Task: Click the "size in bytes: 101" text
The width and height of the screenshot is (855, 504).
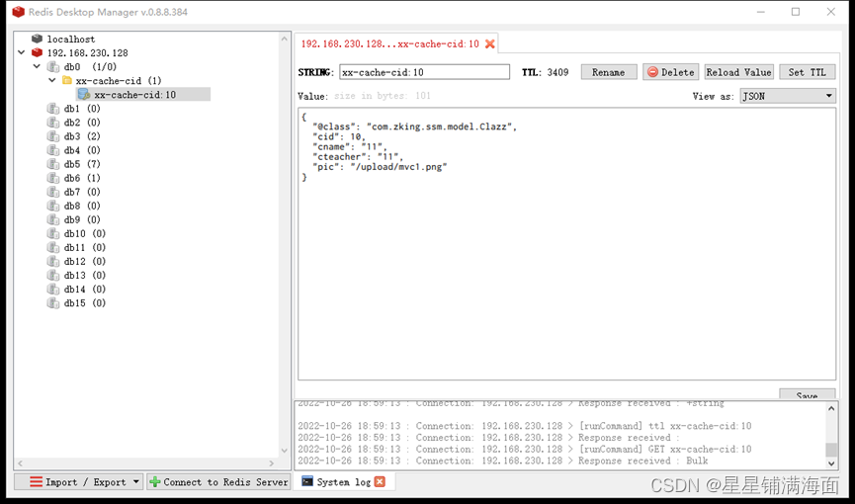Action: 383,96
